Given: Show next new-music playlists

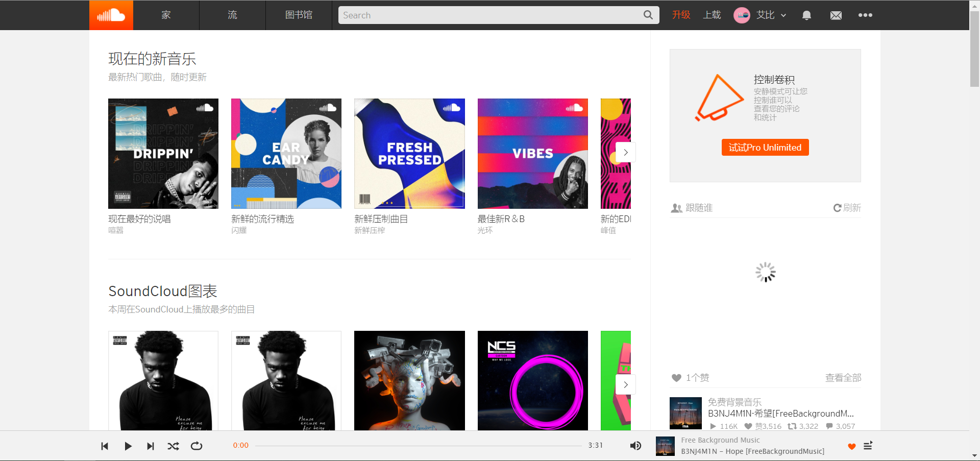Looking at the screenshot, I should [626, 152].
